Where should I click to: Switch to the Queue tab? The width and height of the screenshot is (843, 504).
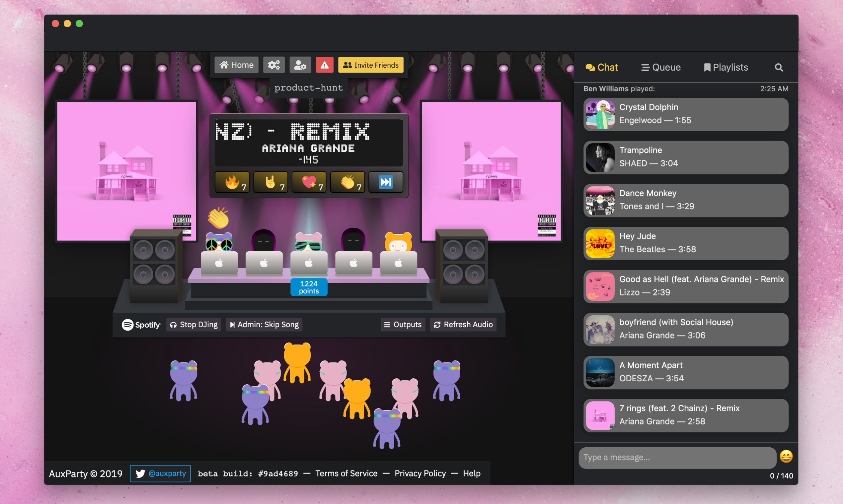click(661, 67)
